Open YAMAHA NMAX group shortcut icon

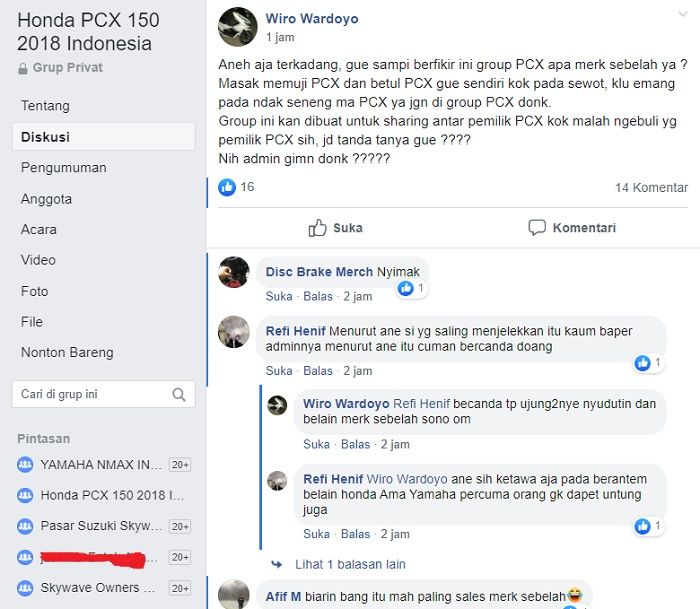pyautogui.click(x=25, y=465)
